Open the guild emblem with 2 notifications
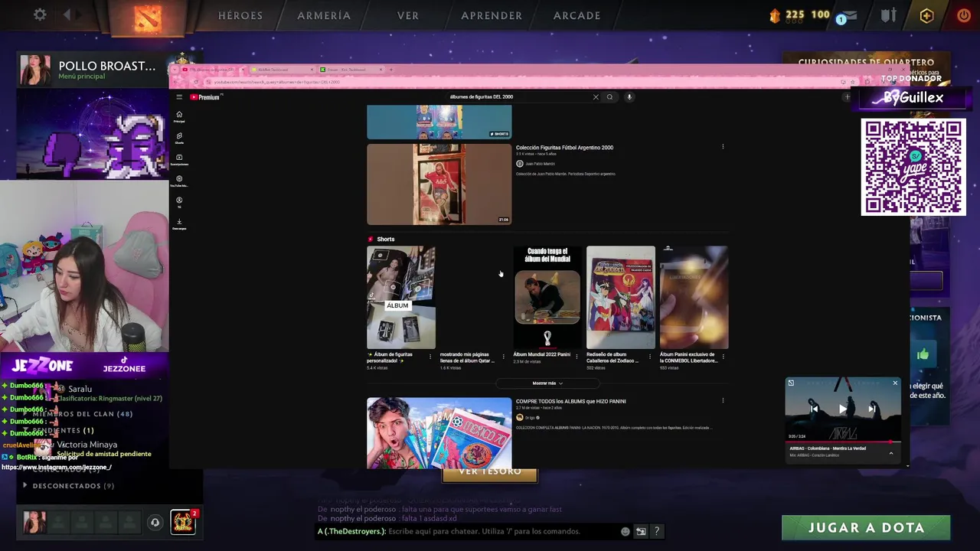 [x=183, y=522]
